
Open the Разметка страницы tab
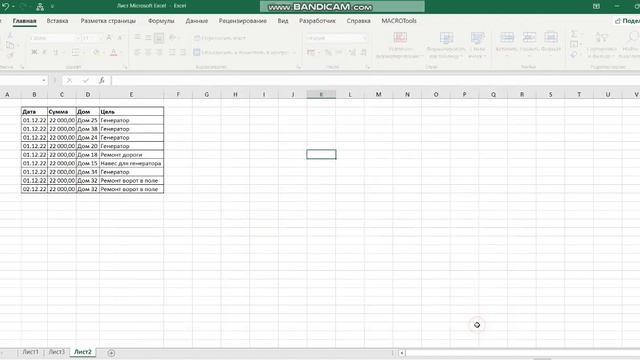tap(108, 21)
